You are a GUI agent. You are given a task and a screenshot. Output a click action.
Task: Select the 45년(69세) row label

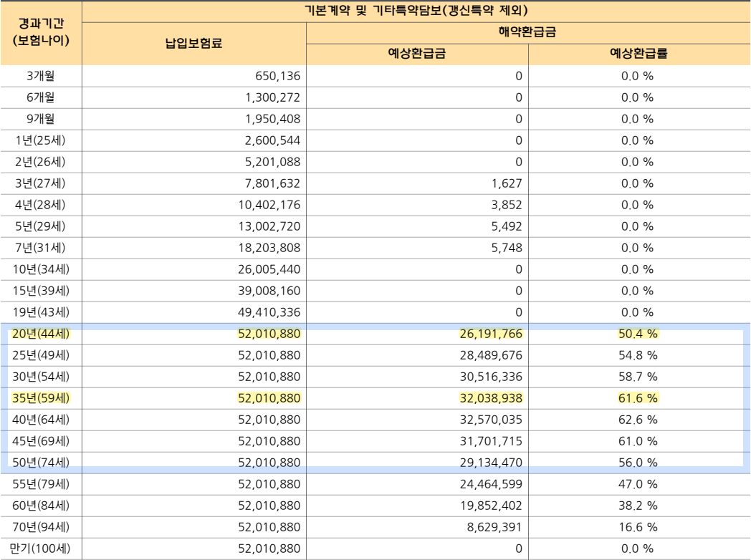[41, 442]
